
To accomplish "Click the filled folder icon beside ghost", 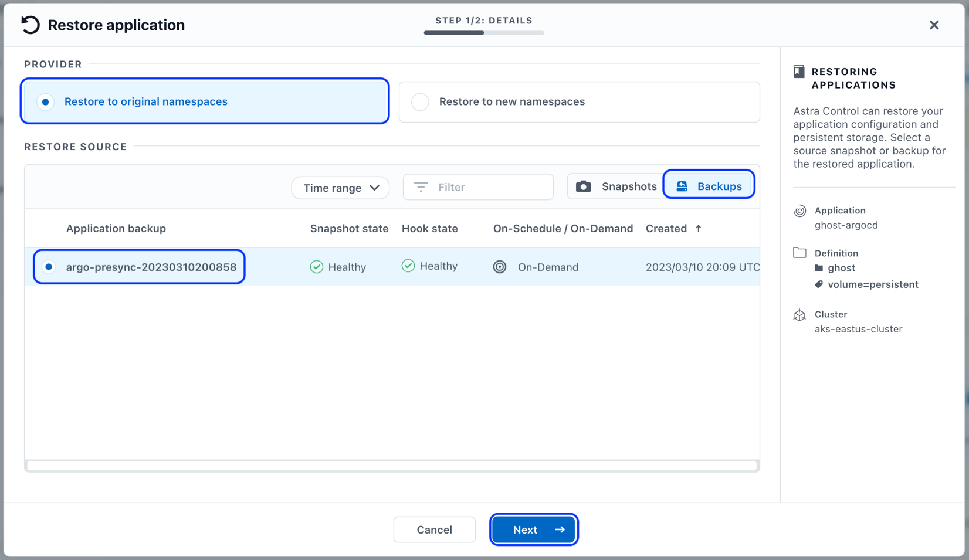I will 819,268.
